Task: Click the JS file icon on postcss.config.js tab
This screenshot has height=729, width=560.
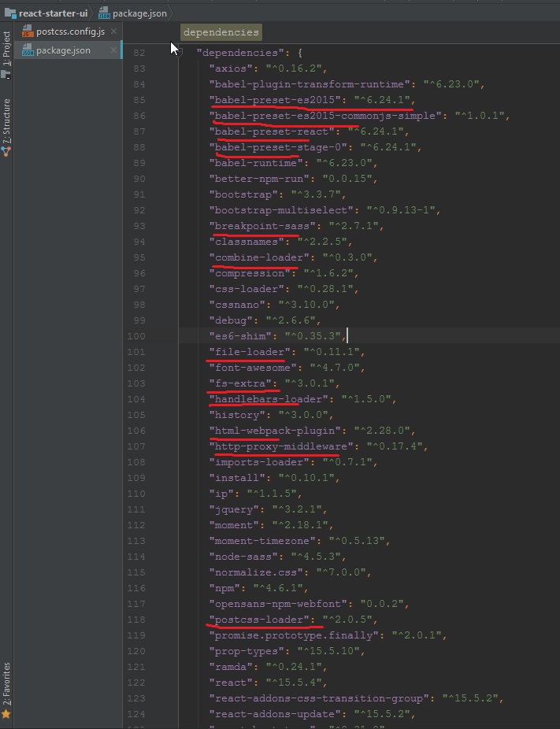Action: point(28,31)
